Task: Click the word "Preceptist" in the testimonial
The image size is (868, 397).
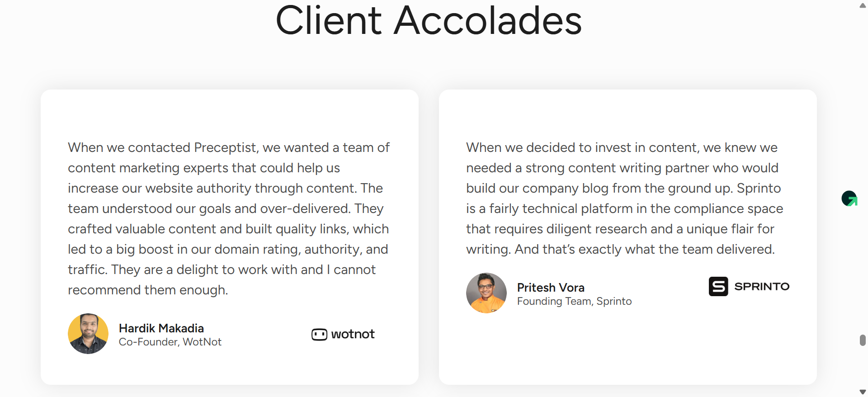Action: point(225,147)
